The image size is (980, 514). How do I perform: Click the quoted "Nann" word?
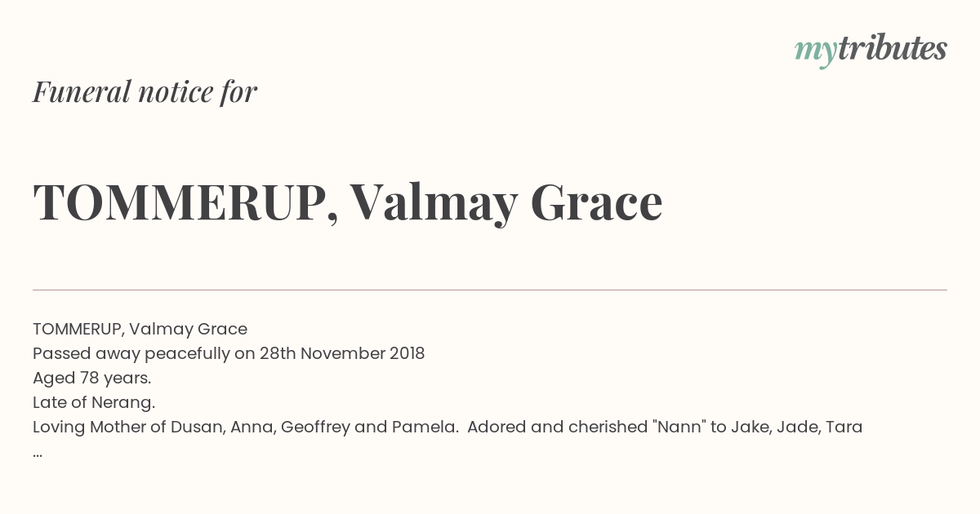point(679,427)
